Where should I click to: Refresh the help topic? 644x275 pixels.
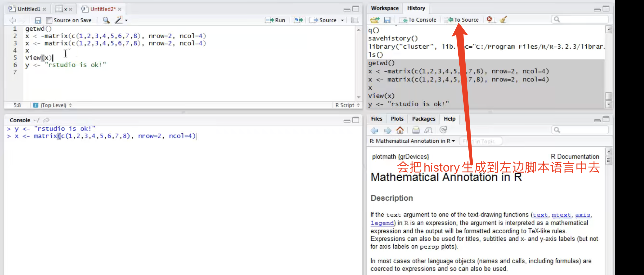(x=443, y=130)
